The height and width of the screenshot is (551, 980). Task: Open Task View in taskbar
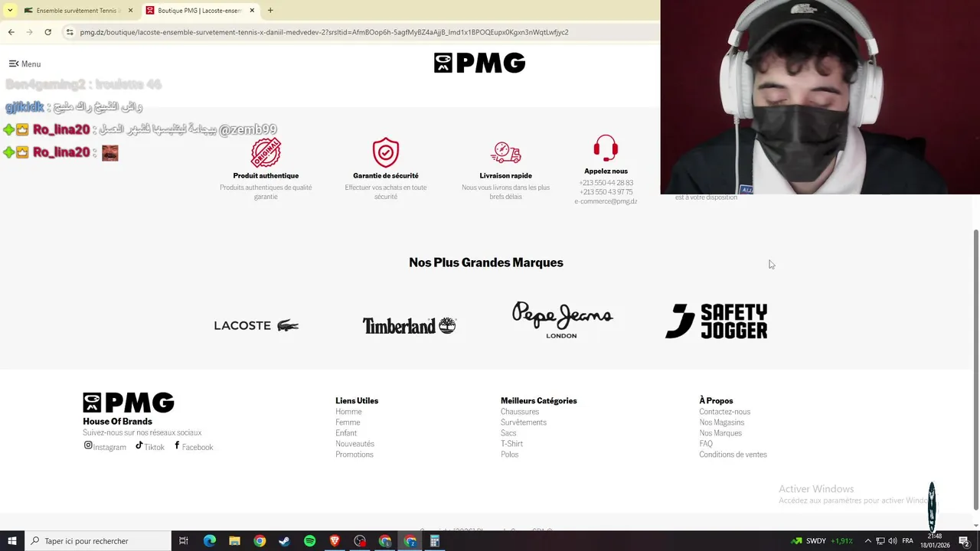click(x=183, y=541)
